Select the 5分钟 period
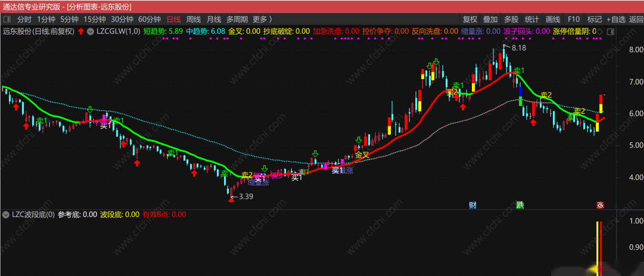The width and height of the screenshot is (644, 276). coord(69,20)
